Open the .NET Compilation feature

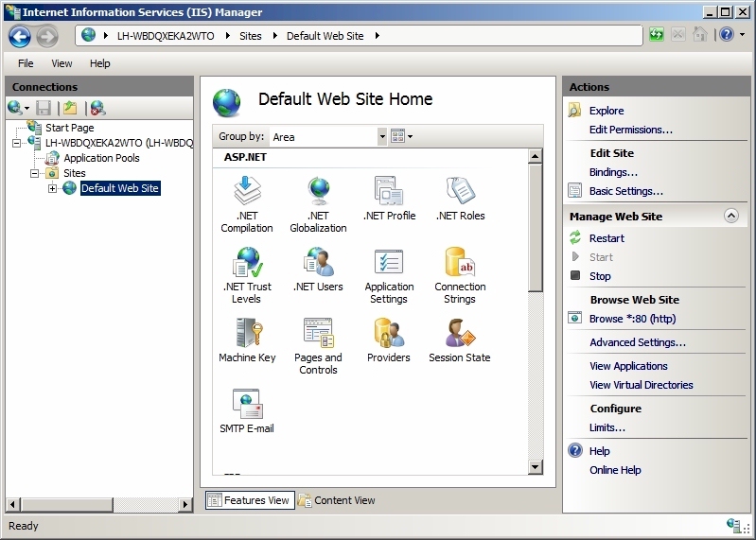[x=247, y=204]
